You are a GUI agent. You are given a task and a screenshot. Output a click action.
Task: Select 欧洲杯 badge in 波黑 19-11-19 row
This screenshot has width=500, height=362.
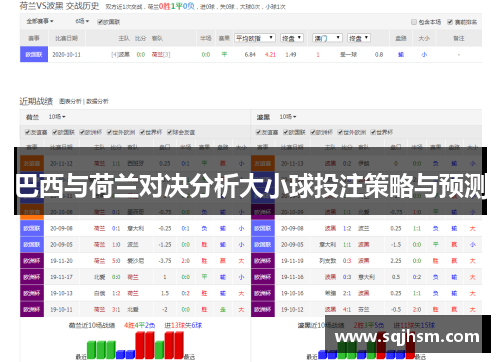click(263, 261)
